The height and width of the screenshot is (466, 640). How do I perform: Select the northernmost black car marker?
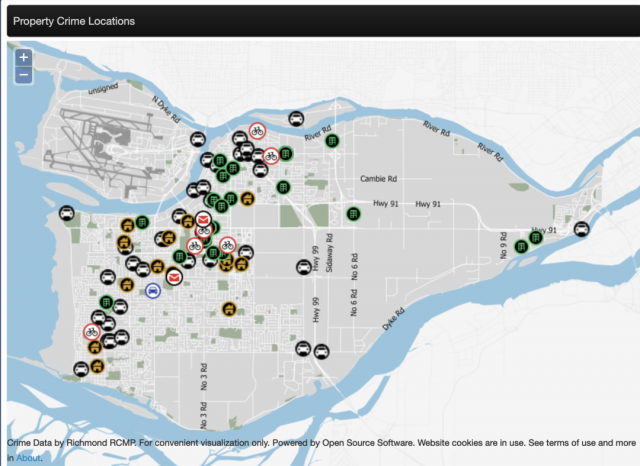click(x=297, y=118)
